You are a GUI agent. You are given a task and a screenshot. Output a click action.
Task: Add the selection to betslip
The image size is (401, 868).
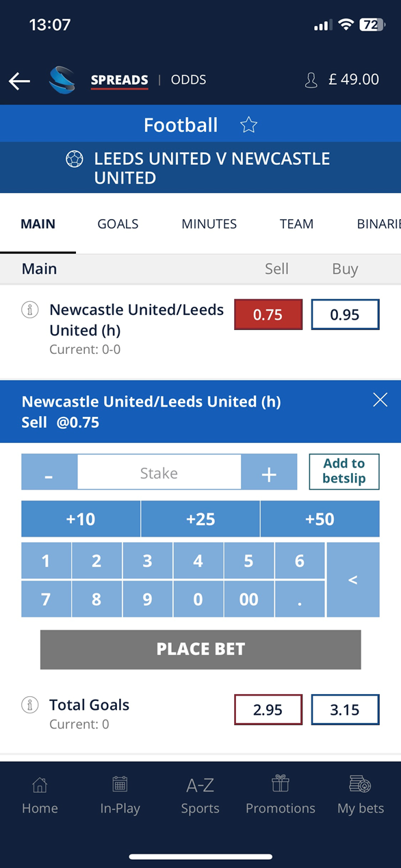[344, 472]
